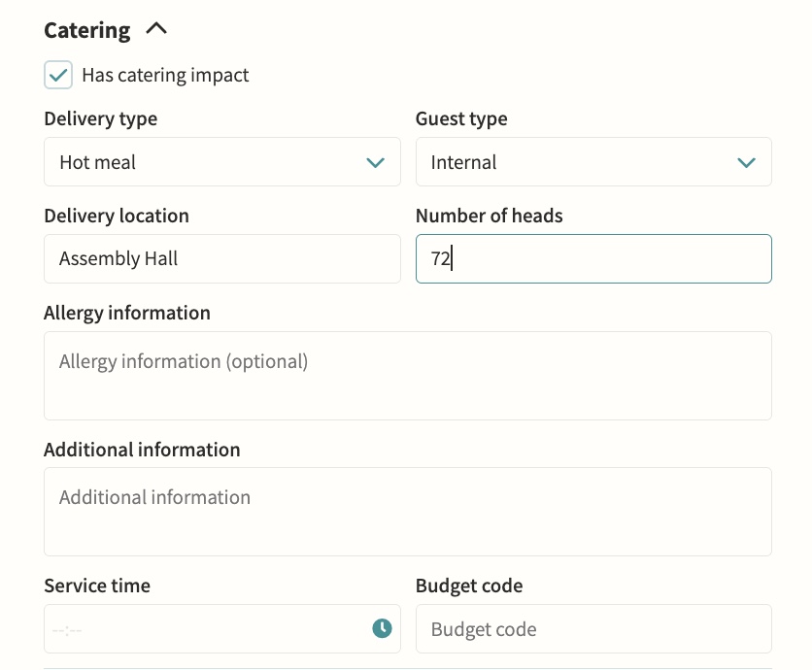Screen dimensions: 812x670
Task: Click the Number of heads label
Action: pos(489,216)
